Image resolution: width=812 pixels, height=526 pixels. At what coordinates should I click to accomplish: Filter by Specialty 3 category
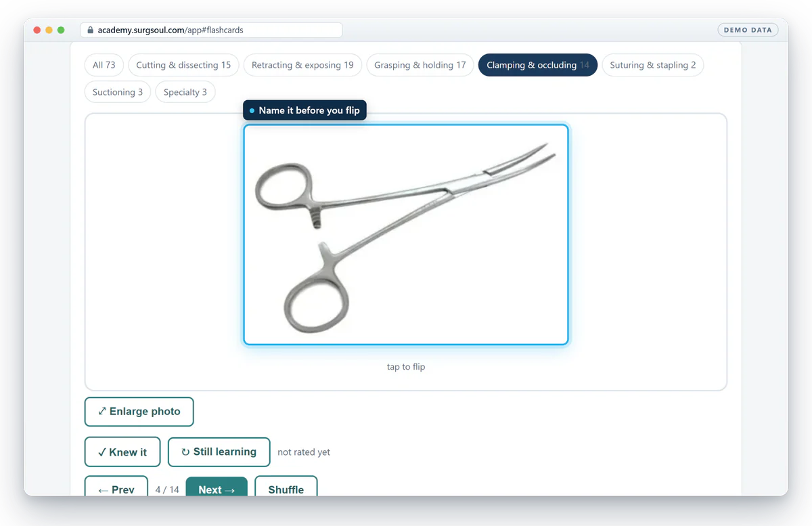point(185,92)
